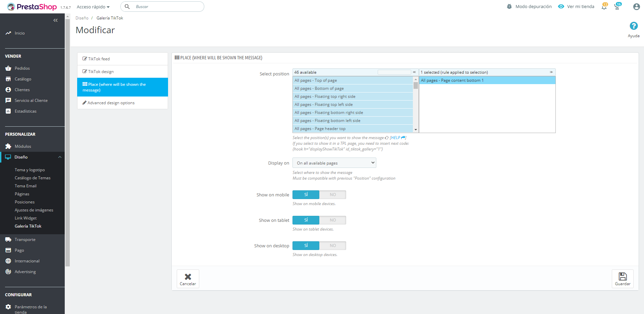Set Show on desktop to NO
The height and width of the screenshot is (314, 644).
click(333, 246)
